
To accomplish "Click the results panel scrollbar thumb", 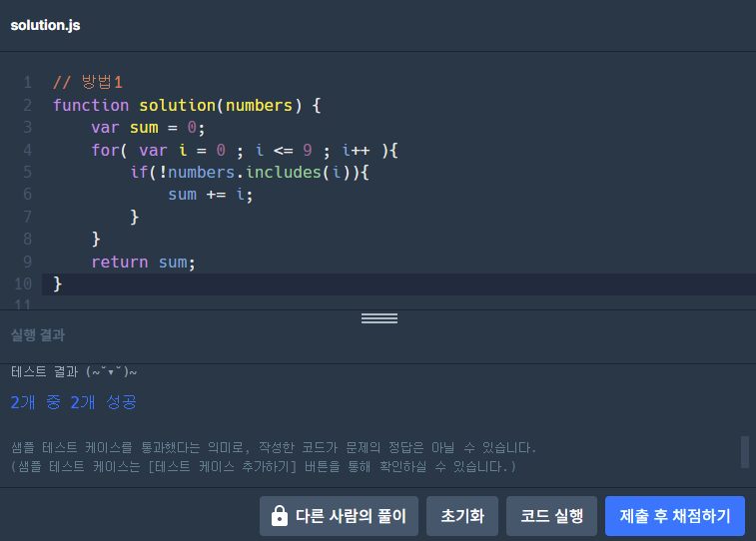I will pyautogui.click(x=745, y=452).
